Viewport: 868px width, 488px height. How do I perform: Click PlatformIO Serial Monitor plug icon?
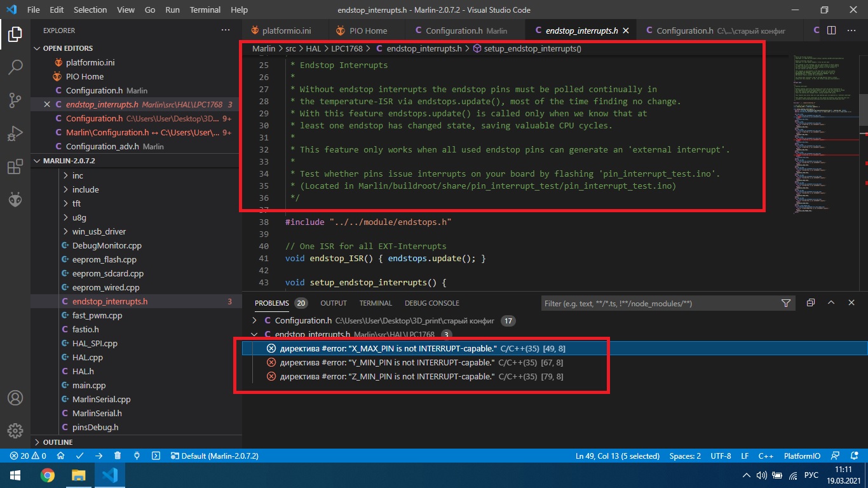tap(137, 456)
